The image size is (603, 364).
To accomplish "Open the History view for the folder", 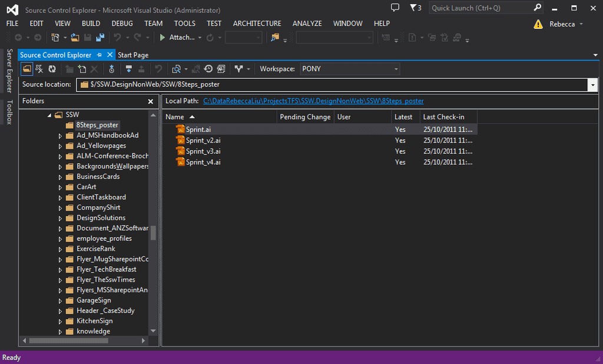I will pyautogui.click(x=208, y=69).
